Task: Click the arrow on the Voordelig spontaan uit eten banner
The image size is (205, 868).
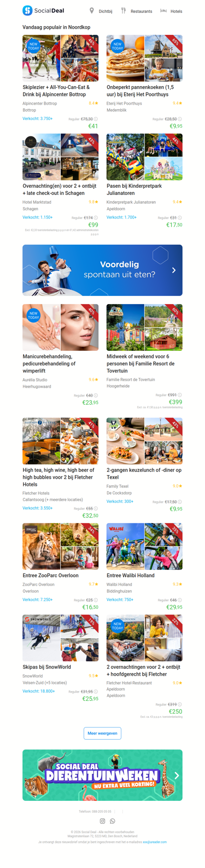Action: click(174, 270)
